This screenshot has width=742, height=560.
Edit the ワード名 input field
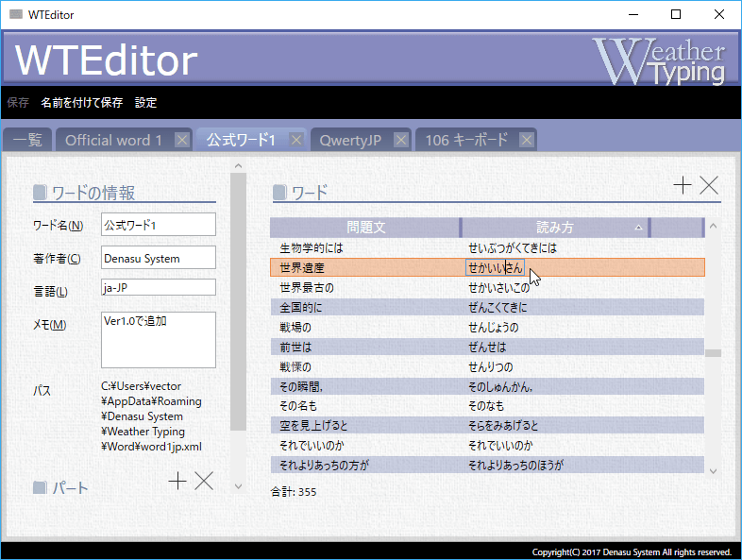159,225
